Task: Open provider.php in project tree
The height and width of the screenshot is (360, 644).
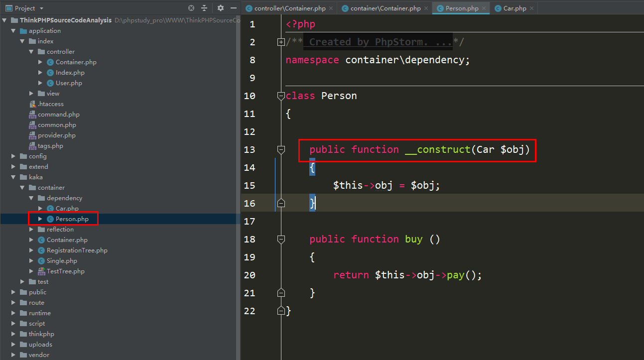Action: point(57,135)
